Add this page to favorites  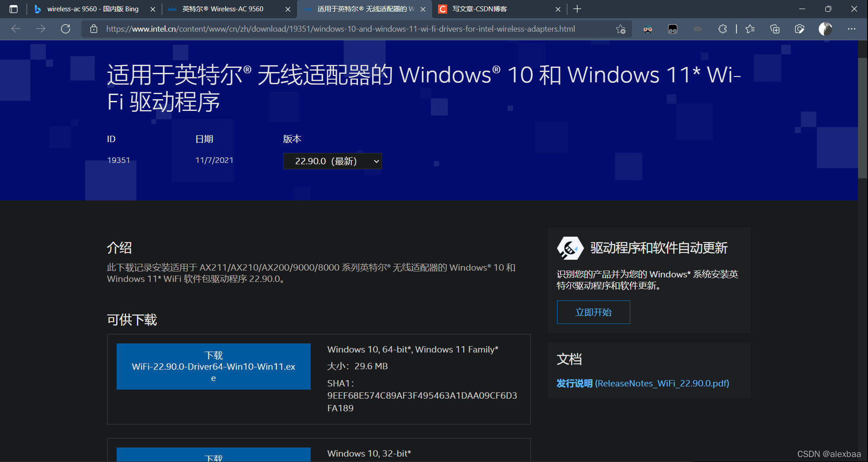(x=620, y=29)
